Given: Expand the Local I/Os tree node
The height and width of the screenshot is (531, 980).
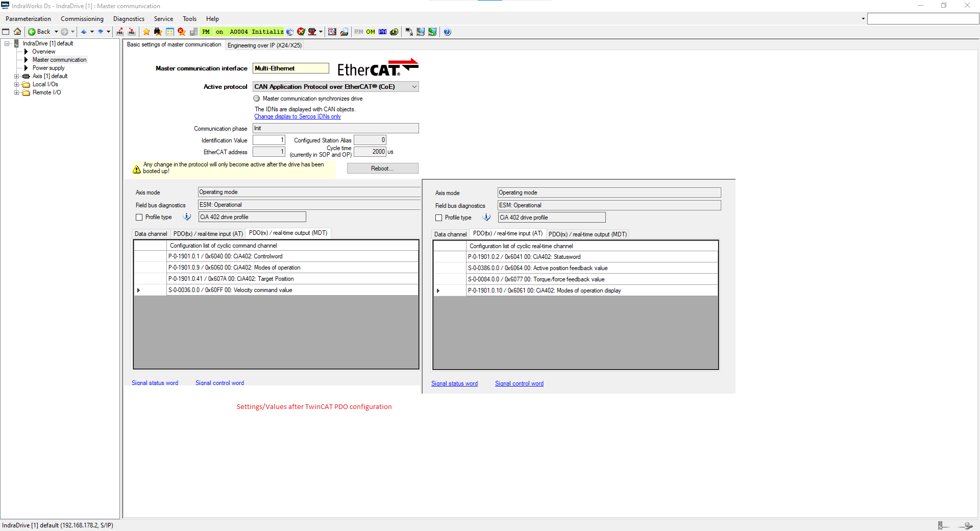Looking at the screenshot, I should [x=16, y=84].
